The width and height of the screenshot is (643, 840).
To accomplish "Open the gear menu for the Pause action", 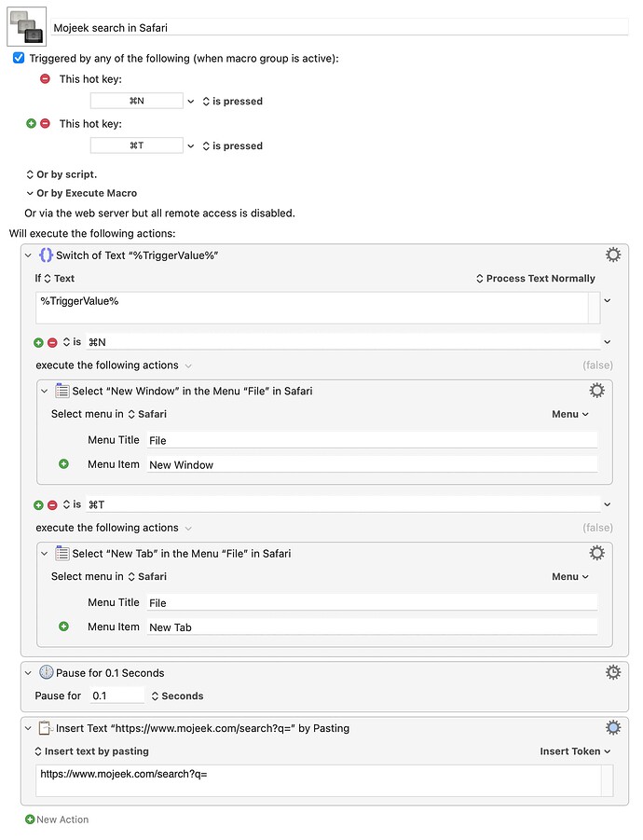I will coord(613,672).
